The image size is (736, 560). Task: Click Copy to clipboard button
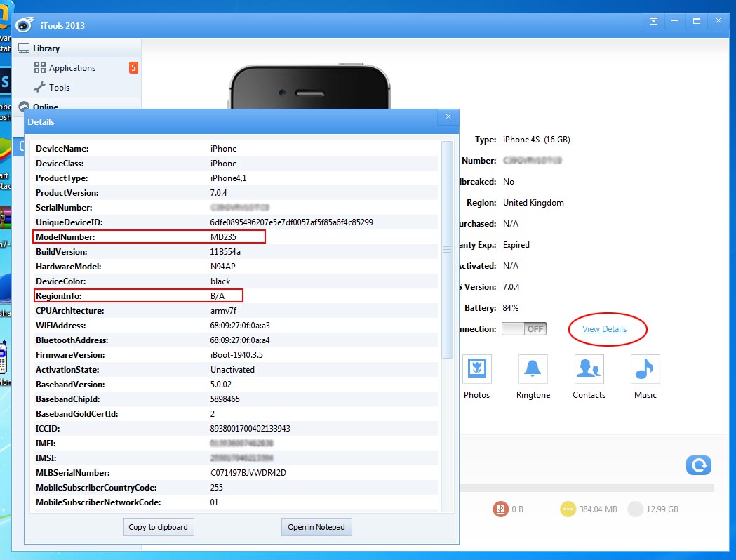[x=159, y=527]
